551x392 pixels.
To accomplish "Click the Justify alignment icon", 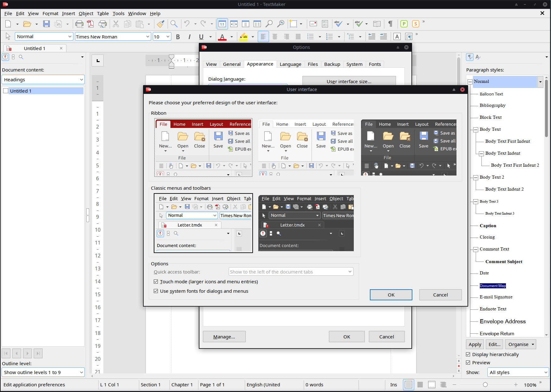I will point(298,37).
